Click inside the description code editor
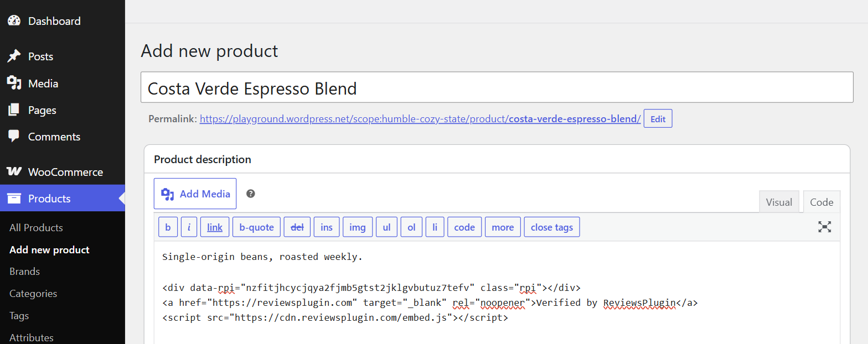 click(497, 292)
